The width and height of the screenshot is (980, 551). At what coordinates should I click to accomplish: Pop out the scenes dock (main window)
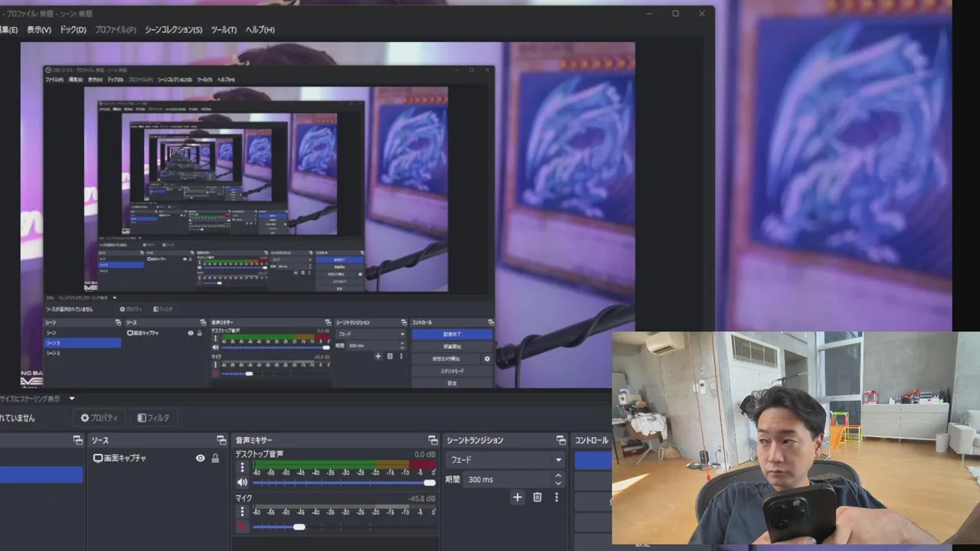pyautogui.click(x=77, y=440)
